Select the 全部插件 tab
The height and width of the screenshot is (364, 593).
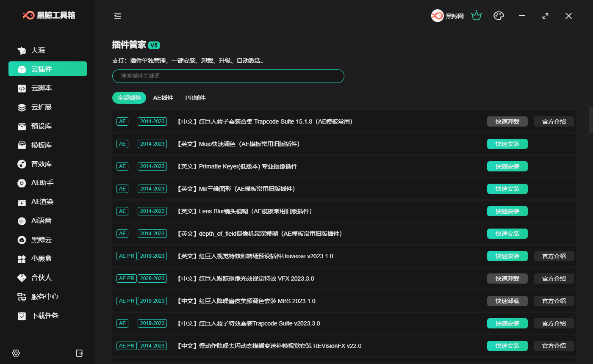(x=129, y=98)
